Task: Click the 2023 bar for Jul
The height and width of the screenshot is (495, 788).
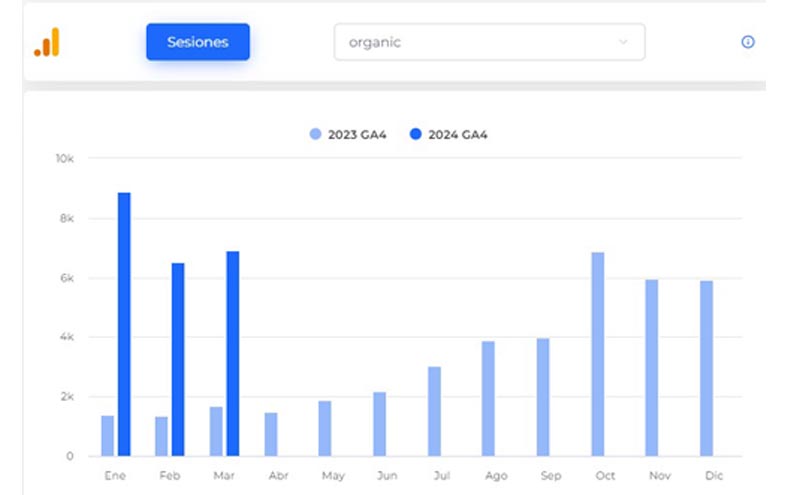Action: pos(434,411)
